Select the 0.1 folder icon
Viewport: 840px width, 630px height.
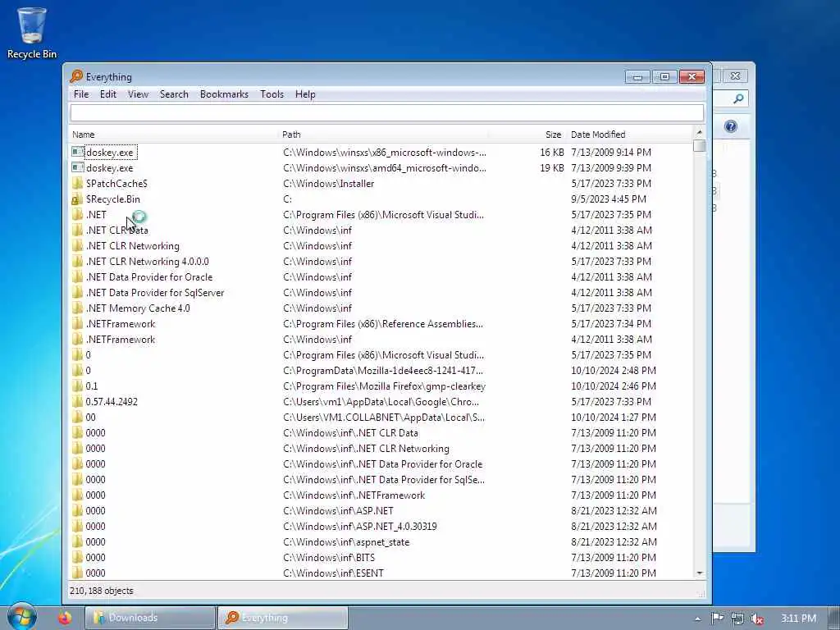tap(78, 386)
